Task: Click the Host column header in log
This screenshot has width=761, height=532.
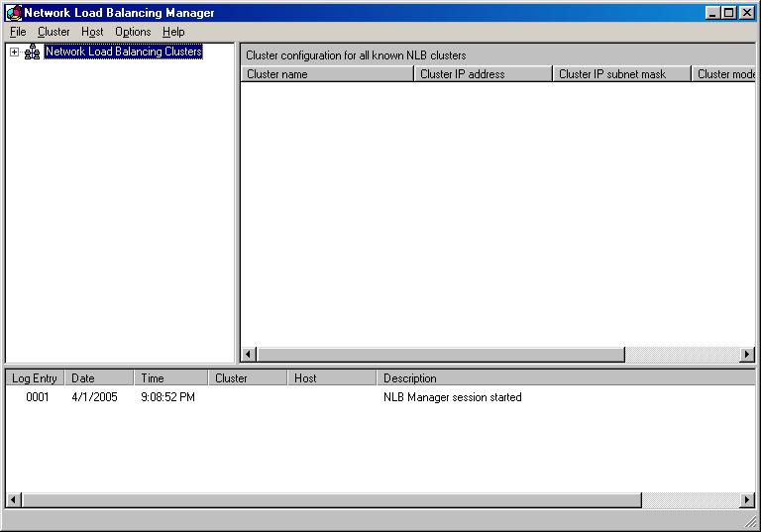Action: tap(332, 378)
